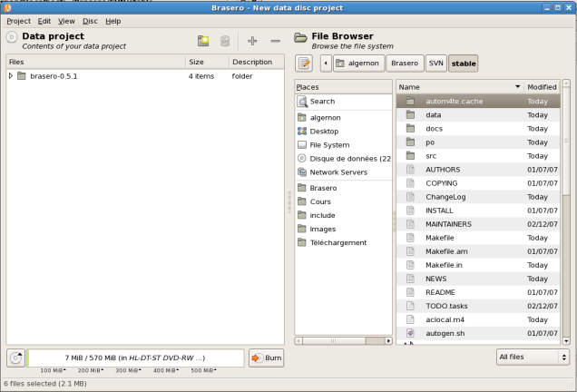Click the Files column header

[x=96, y=62]
